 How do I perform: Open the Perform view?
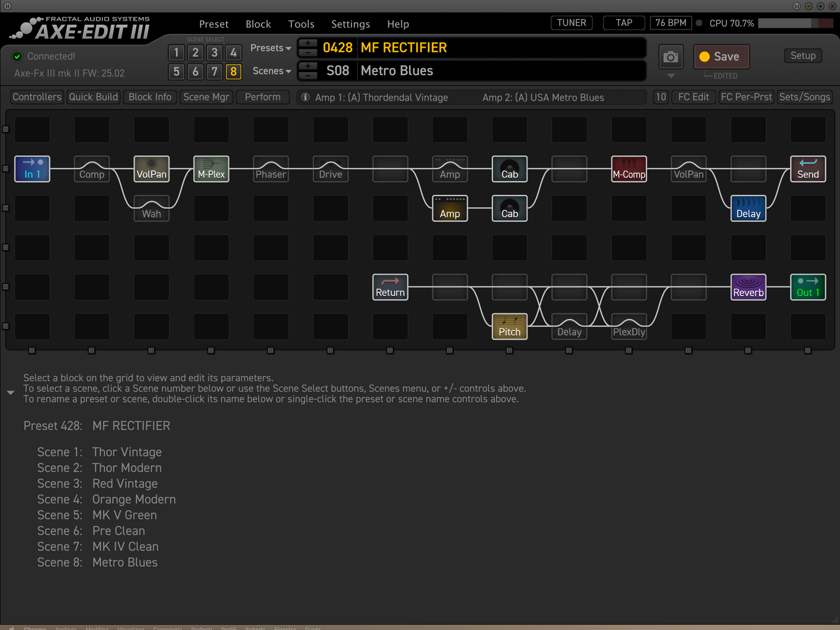click(263, 97)
